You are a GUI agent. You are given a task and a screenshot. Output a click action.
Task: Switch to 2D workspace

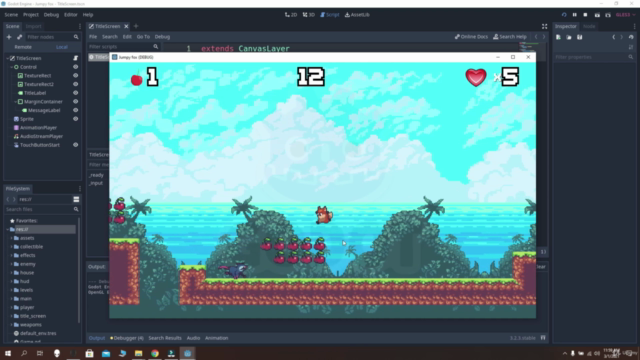291,15
